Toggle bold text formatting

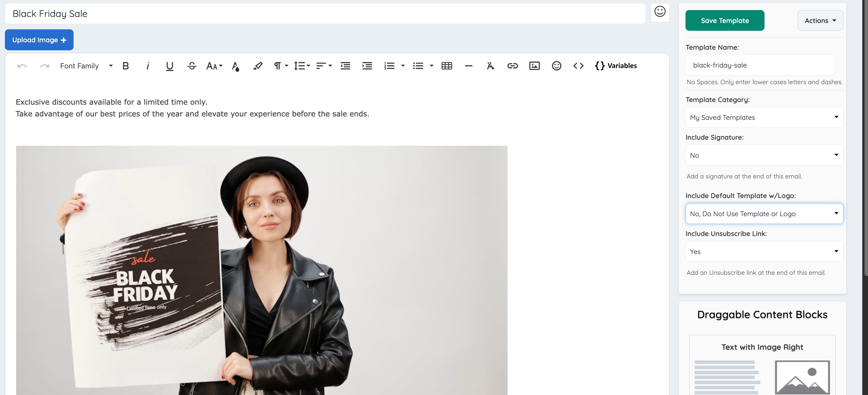(126, 66)
